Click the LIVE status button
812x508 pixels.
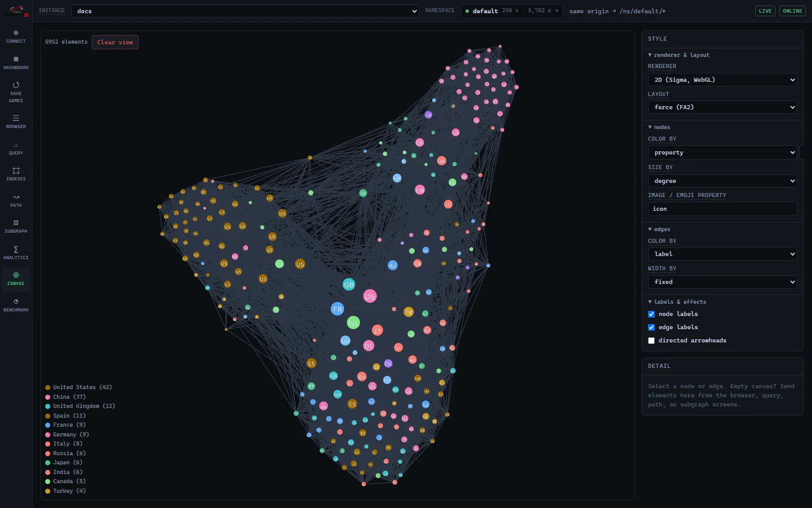[765, 11]
